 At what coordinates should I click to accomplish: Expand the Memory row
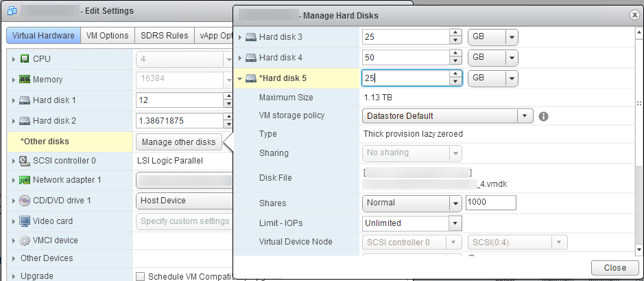[x=14, y=80]
